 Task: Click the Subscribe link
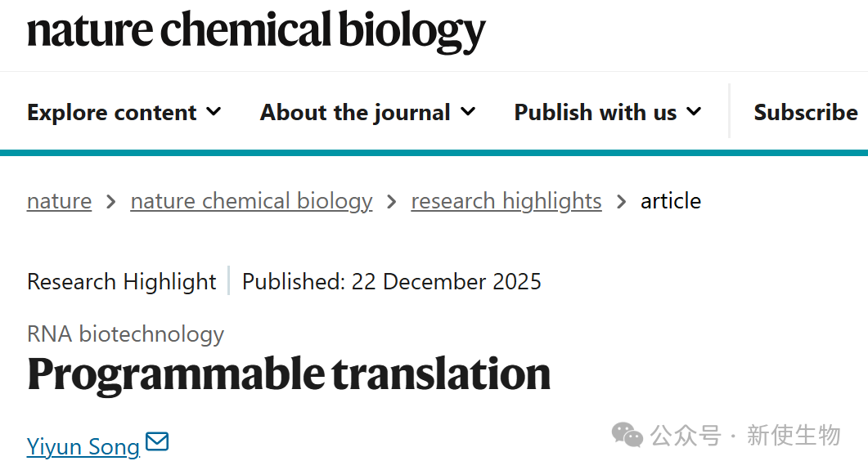click(806, 112)
